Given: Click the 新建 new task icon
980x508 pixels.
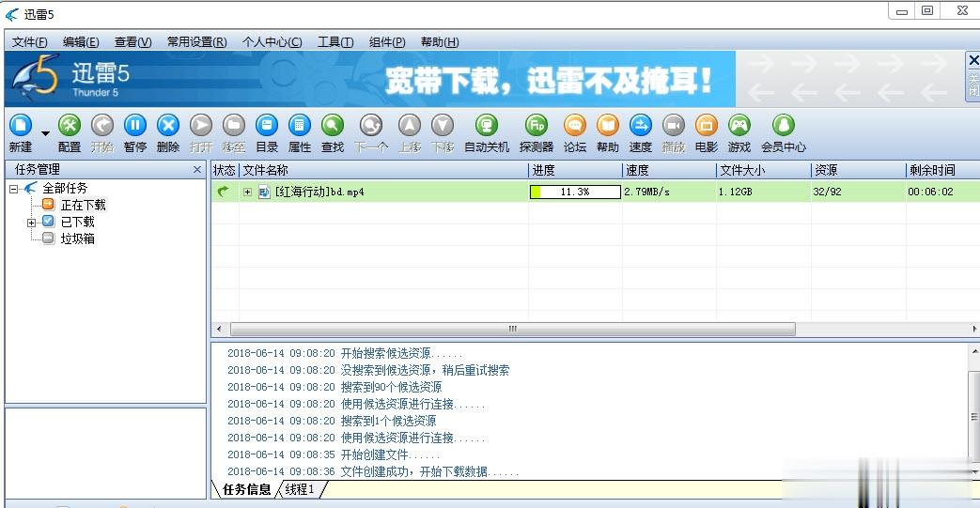Looking at the screenshot, I should (x=20, y=126).
